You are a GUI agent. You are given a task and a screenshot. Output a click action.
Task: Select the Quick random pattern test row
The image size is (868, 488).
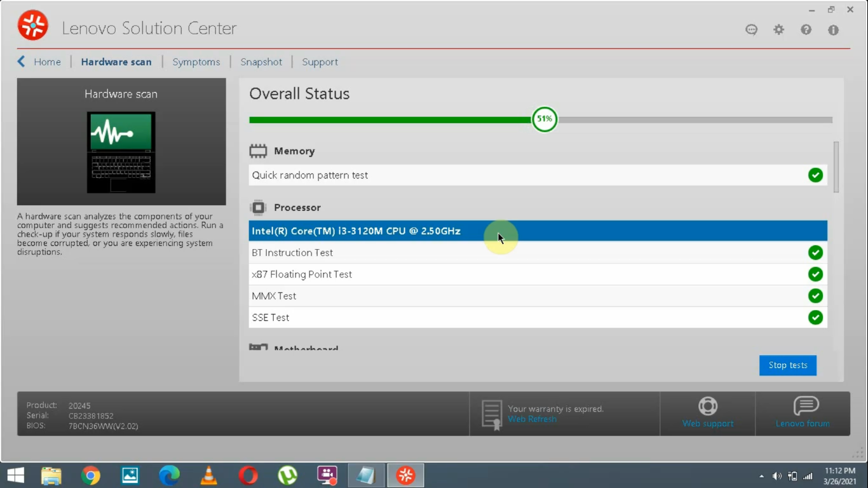[x=538, y=175]
